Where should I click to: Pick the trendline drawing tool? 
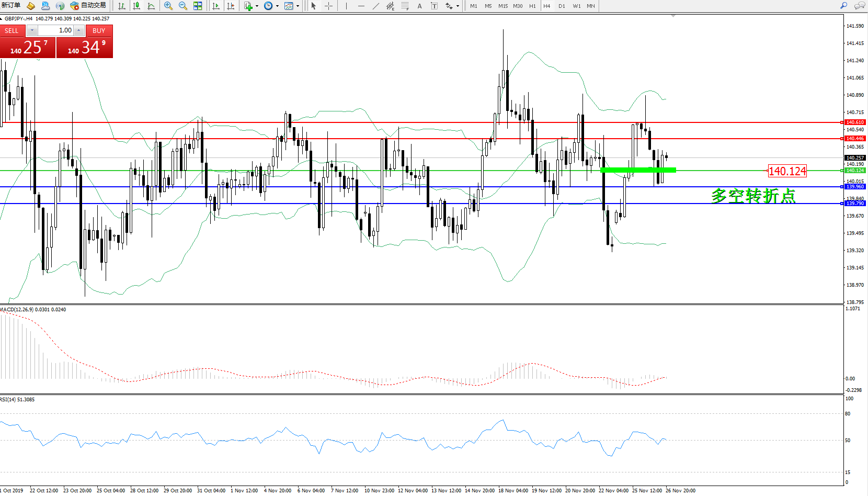tap(376, 6)
